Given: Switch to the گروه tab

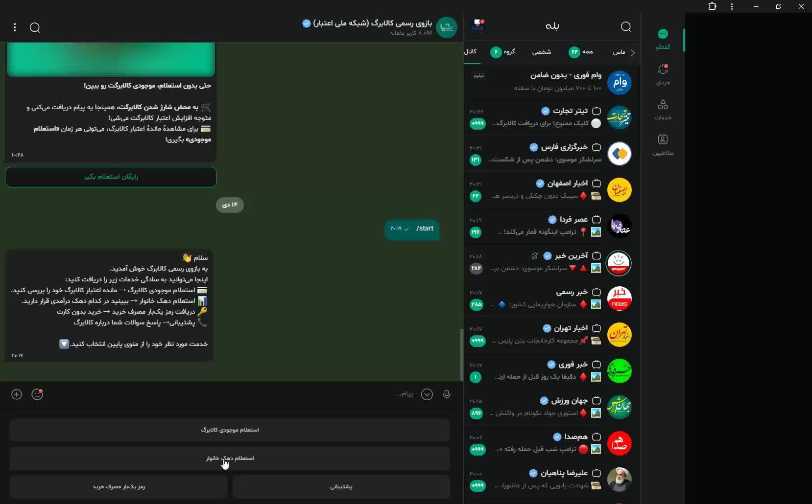Looking at the screenshot, I should click(x=503, y=52).
